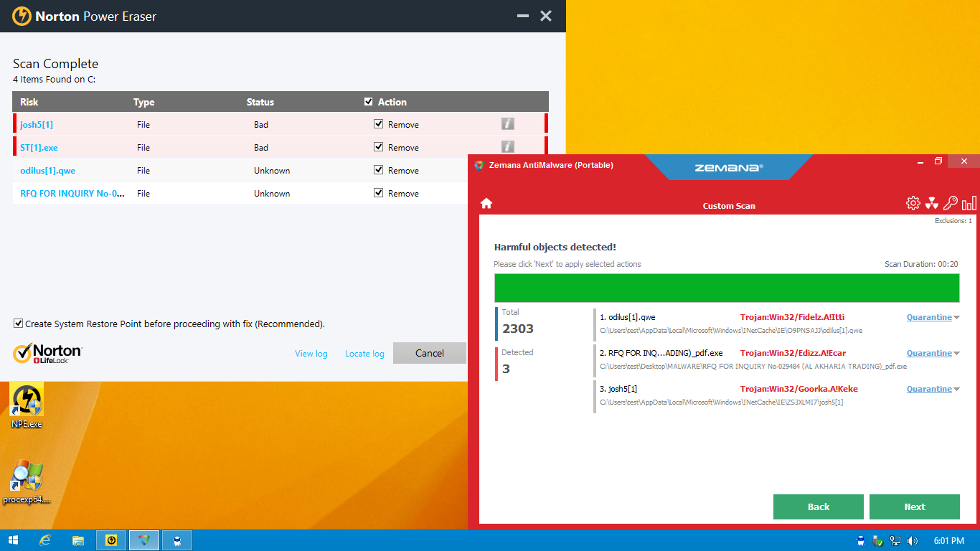Toggle the Action header select-all checkbox
Viewport: 980px width, 551px height.
(x=369, y=102)
